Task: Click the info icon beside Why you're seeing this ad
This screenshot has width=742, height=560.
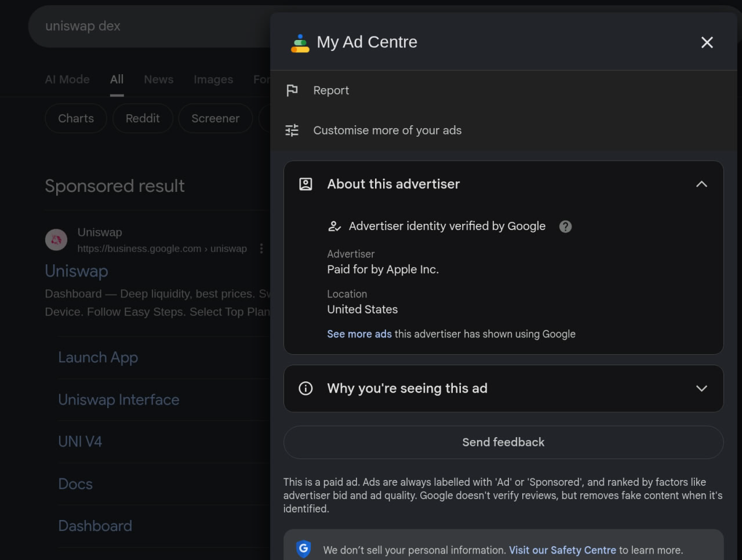Action: [x=305, y=388]
